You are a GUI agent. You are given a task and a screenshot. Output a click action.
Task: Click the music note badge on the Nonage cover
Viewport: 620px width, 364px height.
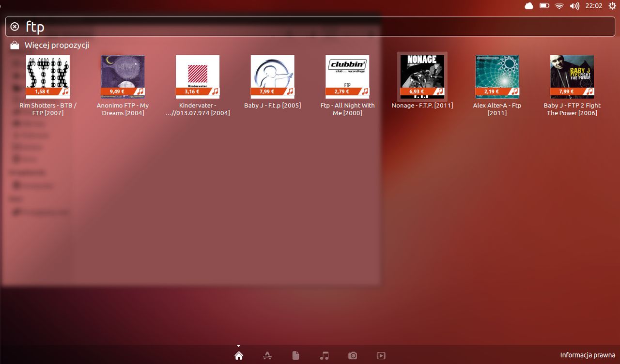440,91
